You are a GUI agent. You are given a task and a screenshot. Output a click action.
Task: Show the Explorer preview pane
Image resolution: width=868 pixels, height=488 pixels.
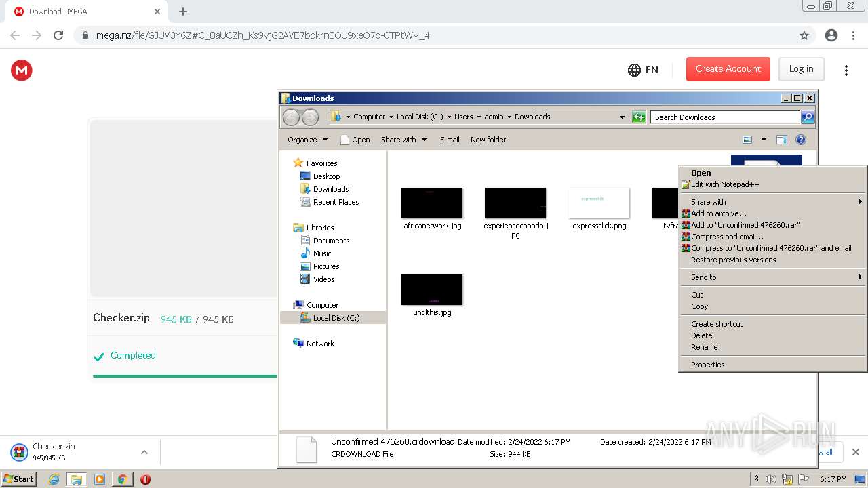782,140
